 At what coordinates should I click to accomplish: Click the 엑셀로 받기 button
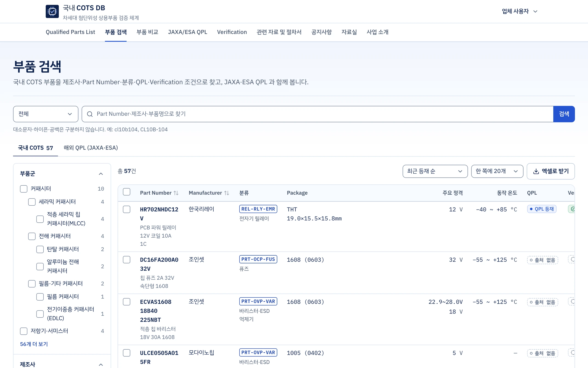551,171
